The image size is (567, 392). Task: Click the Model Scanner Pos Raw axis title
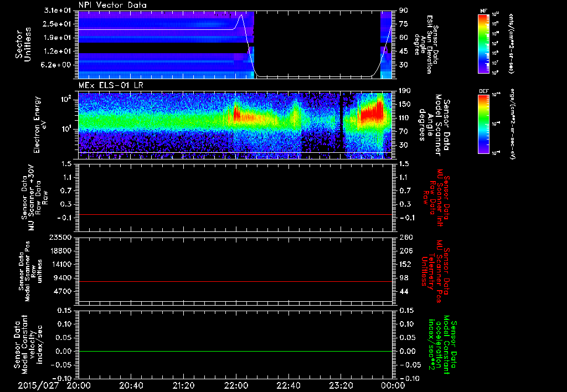click(x=31, y=271)
